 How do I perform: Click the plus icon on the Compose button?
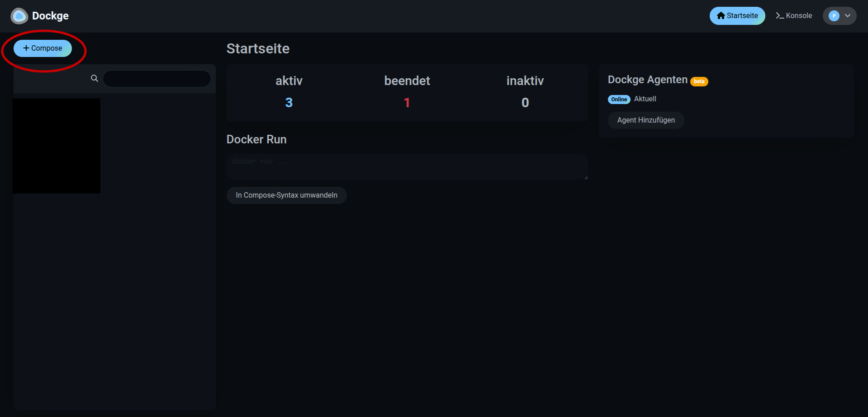[26, 48]
